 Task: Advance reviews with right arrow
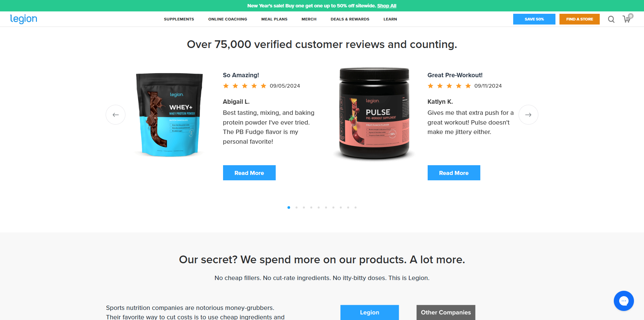pos(528,115)
